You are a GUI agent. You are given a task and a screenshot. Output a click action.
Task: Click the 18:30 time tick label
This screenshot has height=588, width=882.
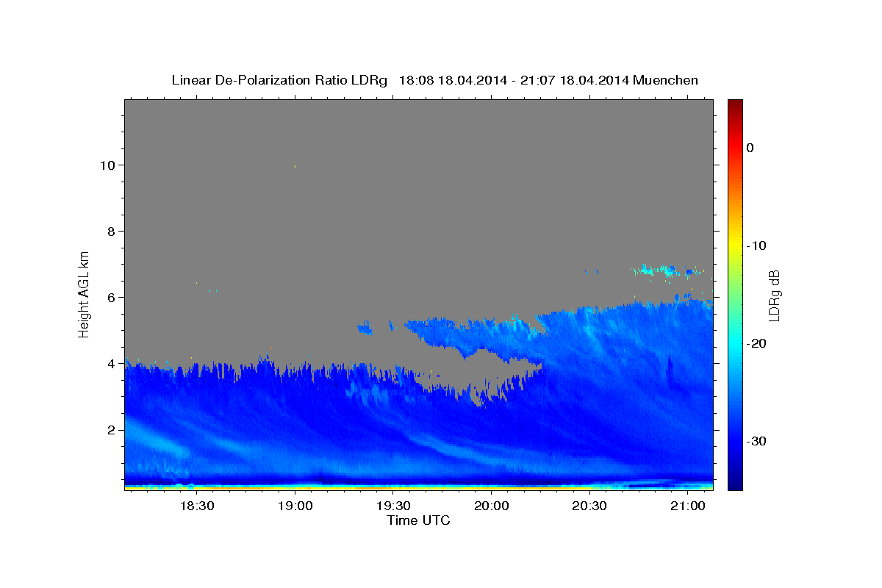point(197,506)
